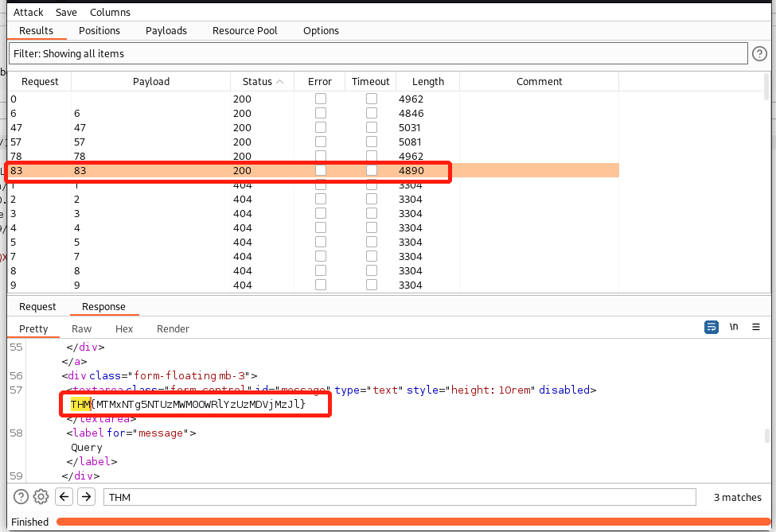776x532 pixels.
Task: Switch to the Raw response view
Action: coord(81,329)
